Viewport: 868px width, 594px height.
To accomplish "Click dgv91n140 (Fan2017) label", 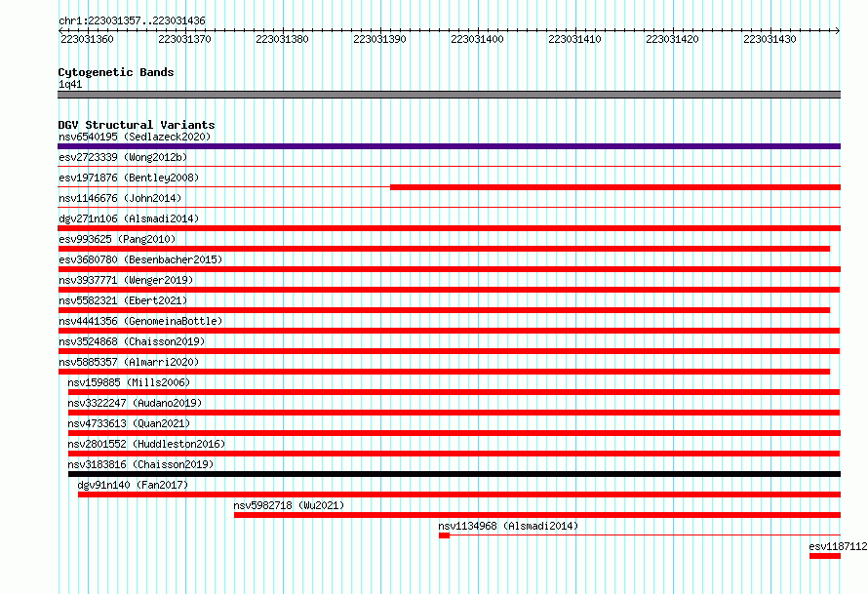I will tap(133, 485).
